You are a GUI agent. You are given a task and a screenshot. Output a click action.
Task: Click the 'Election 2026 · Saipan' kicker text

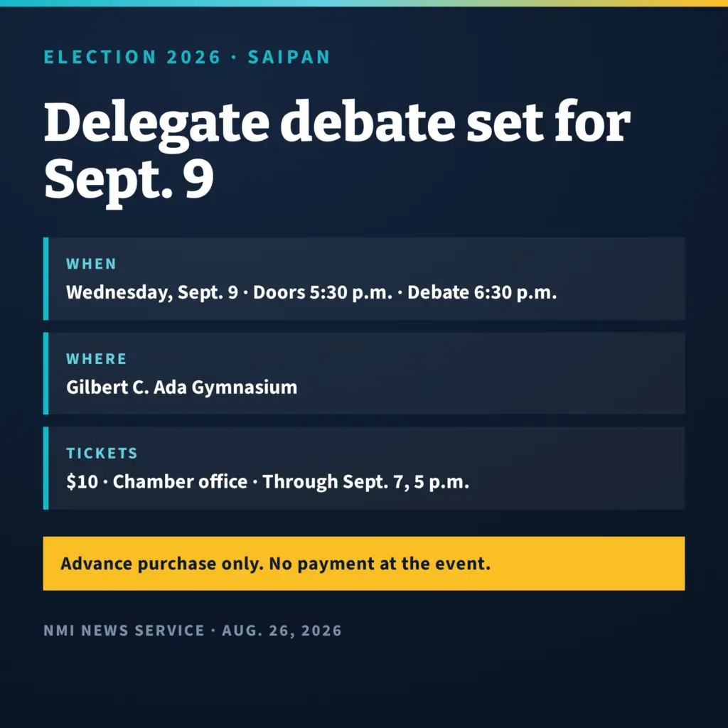[x=187, y=57]
